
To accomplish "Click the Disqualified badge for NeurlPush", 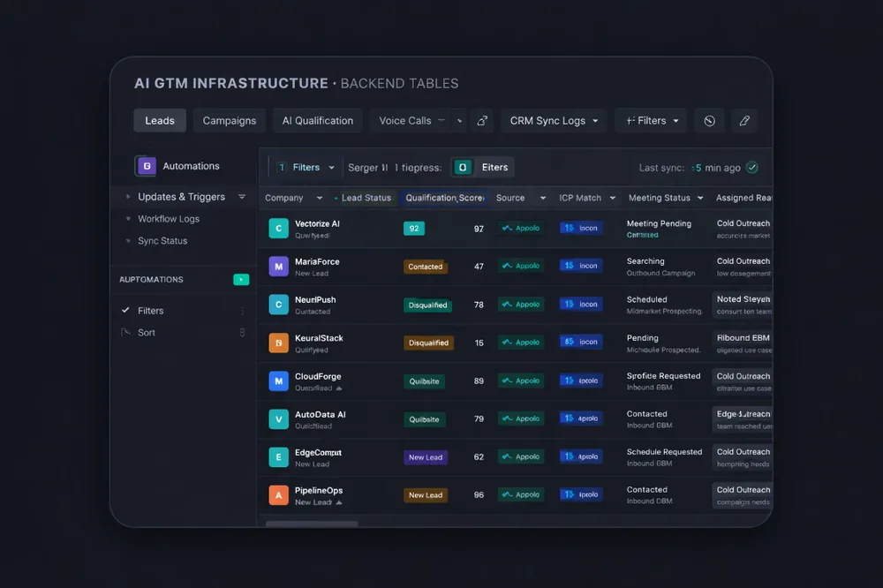I will 427,305.
